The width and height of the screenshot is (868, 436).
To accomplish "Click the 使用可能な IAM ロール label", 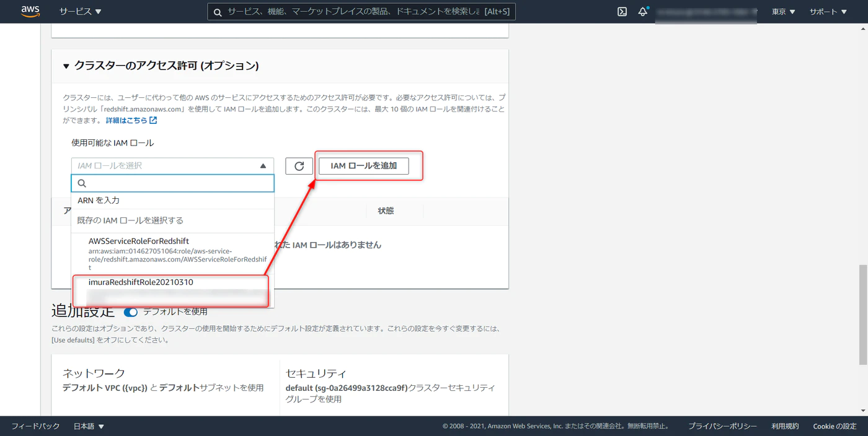I will pos(113,143).
